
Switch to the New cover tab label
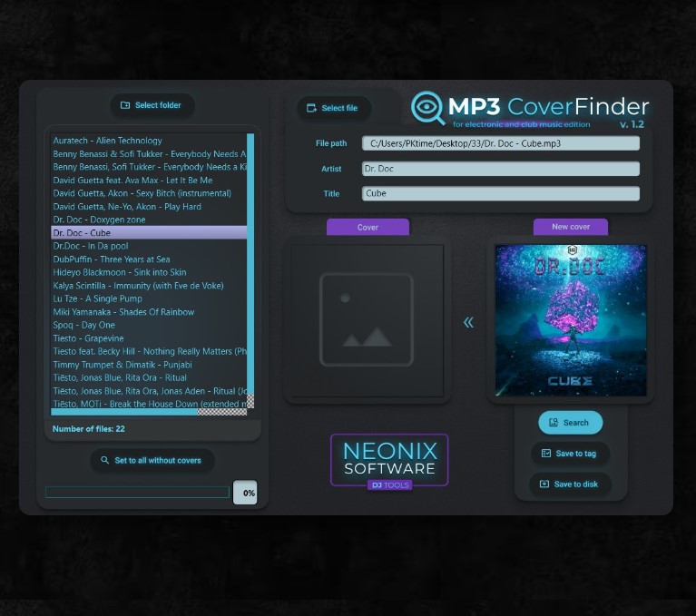(x=571, y=226)
